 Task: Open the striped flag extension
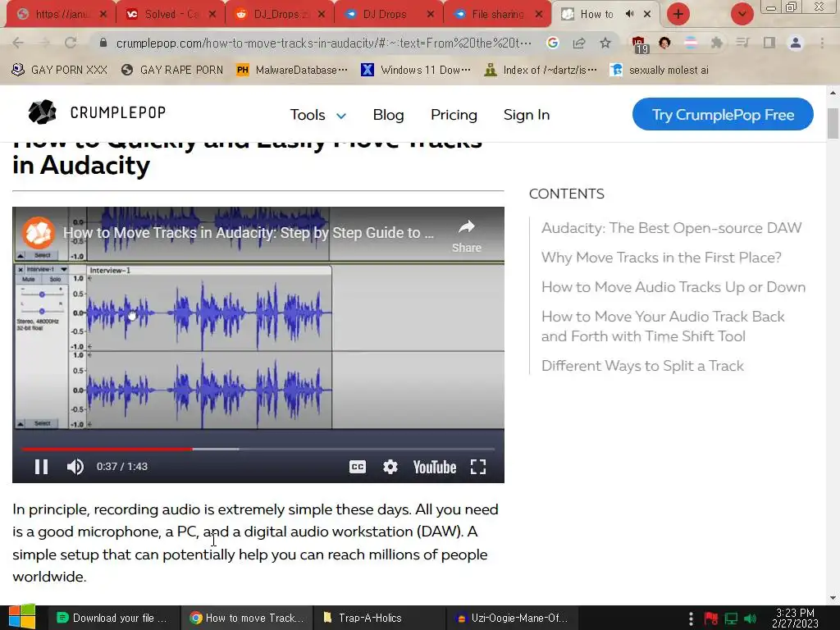coord(691,43)
